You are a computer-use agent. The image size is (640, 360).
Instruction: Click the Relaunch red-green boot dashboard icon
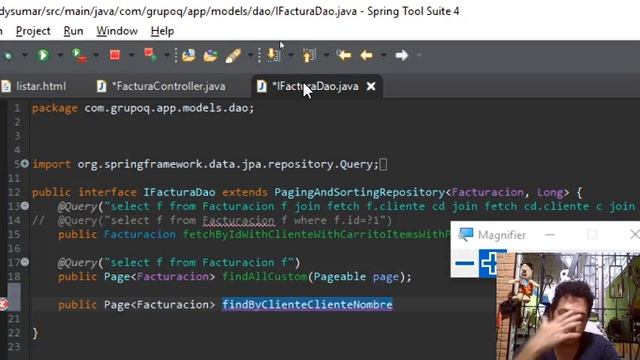(150, 55)
